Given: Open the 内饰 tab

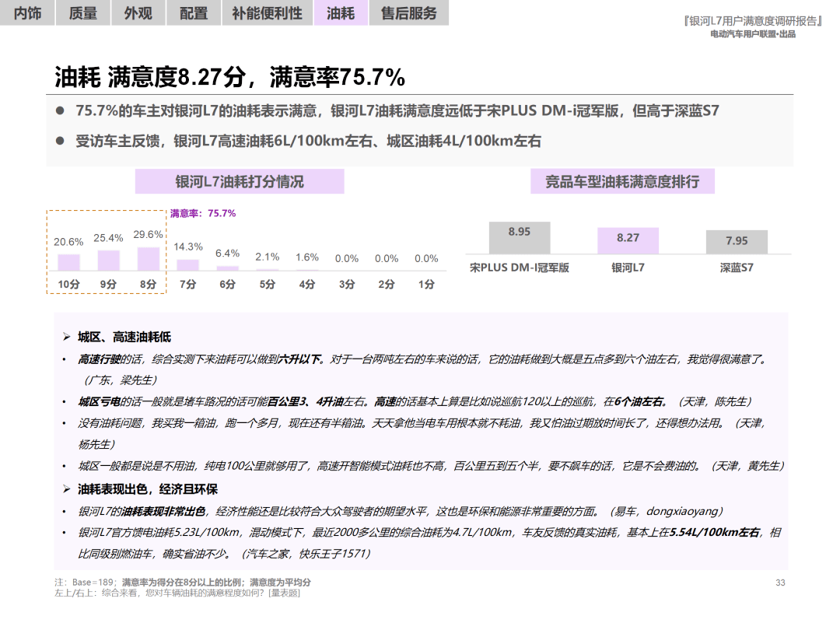Looking at the screenshot, I should [x=27, y=13].
